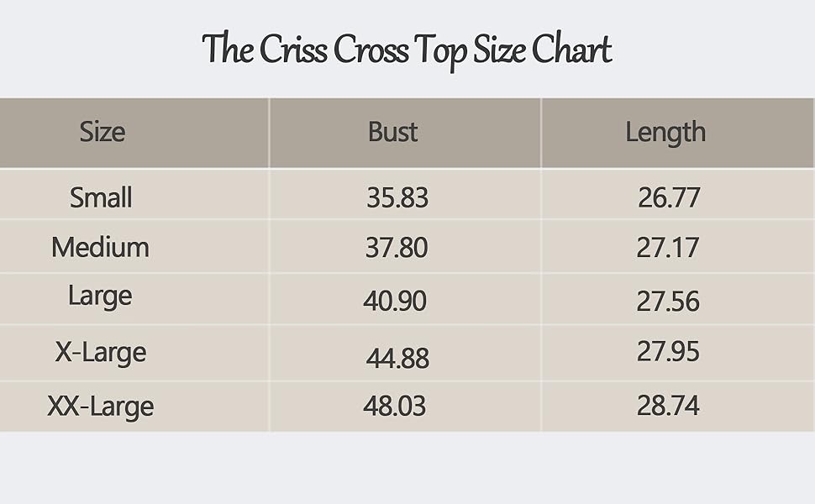This screenshot has height=504, width=815.
Task: Click the Small size row label
Action: tap(101, 197)
